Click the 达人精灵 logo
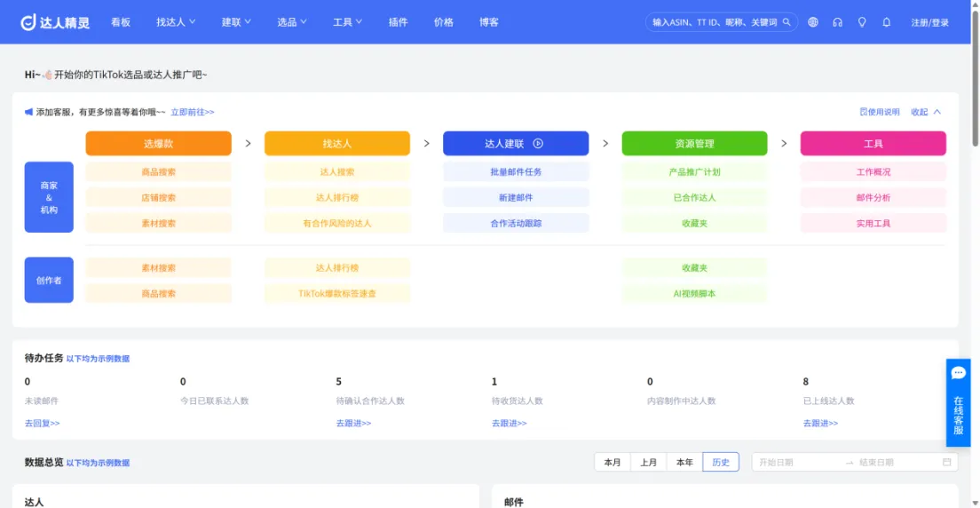The image size is (980, 508). point(55,22)
